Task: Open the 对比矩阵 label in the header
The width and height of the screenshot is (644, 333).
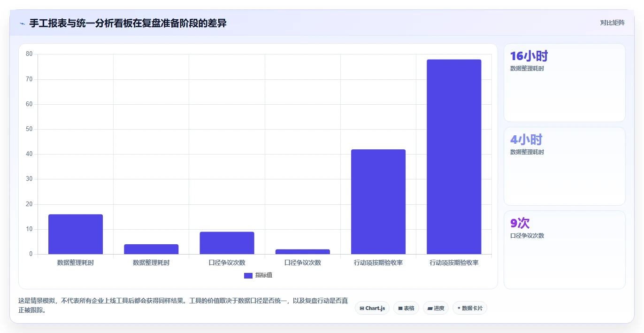Action: [x=613, y=23]
